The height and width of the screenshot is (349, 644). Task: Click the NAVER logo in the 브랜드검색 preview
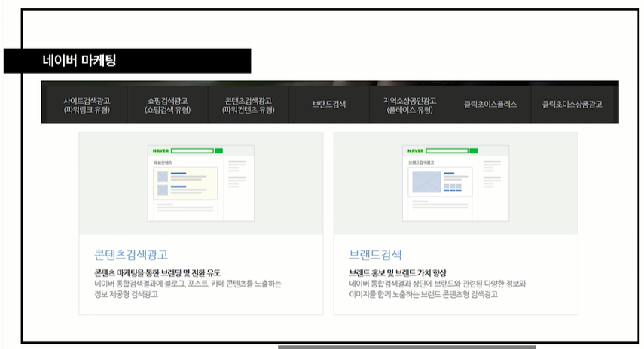pyautogui.click(x=415, y=151)
